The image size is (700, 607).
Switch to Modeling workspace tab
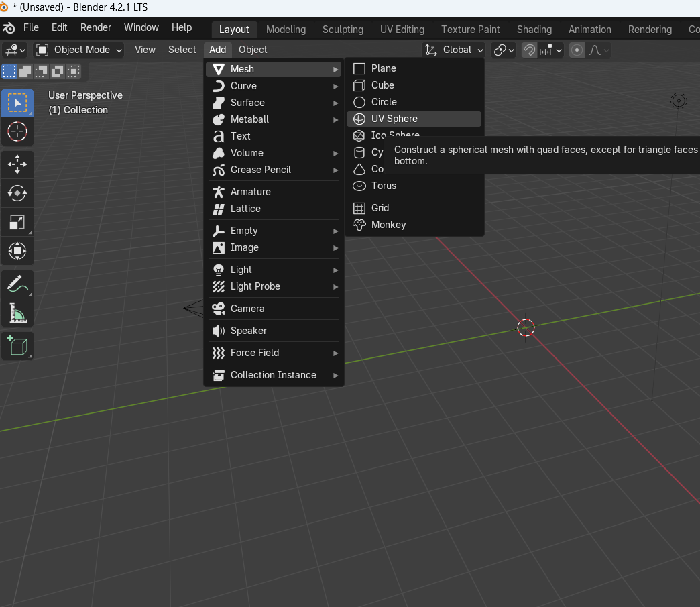click(x=286, y=30)
